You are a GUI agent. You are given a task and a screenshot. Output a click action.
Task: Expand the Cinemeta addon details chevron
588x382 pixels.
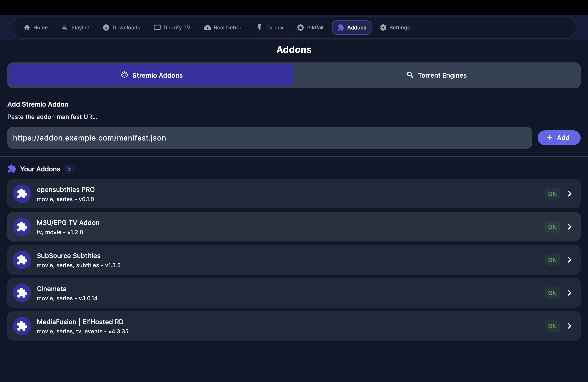click(x=570, y=293)
